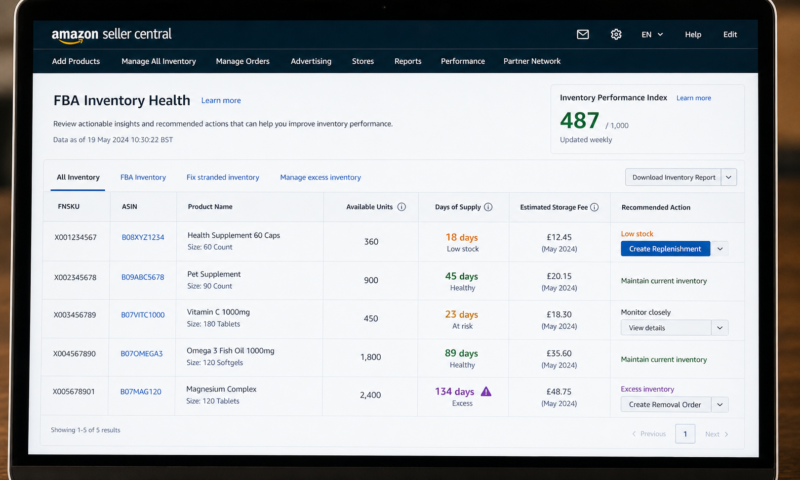Click the excess warning triangle icon
Viewport: 800px width, 480px height.
[486, 391]
